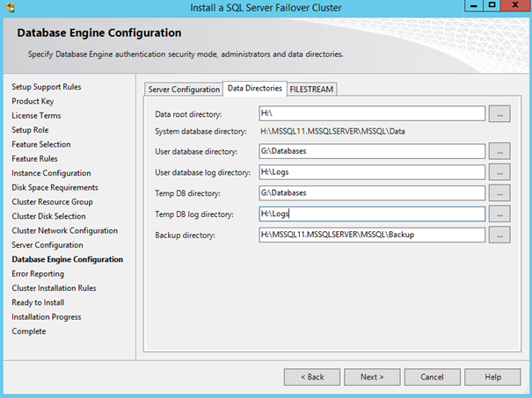Focus the User database directory field
Viewport: 532px width, 398px height.
coord(371,151)
